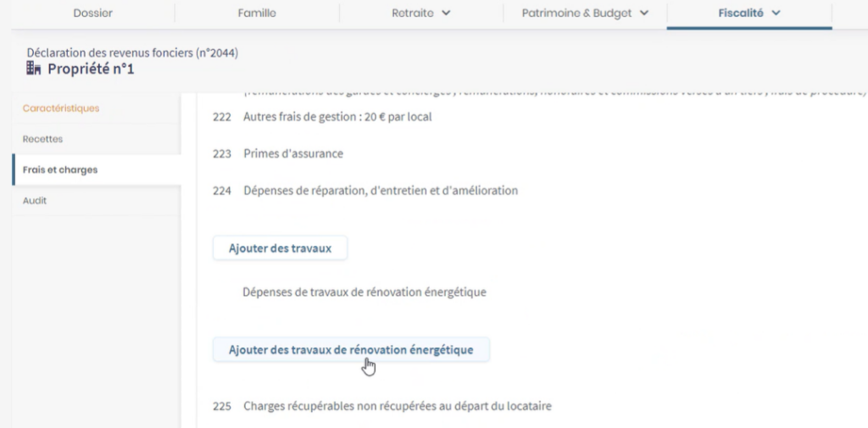The image size is (868, 428).
Task: Click the Dépenses de travaux de rénovation énergétique label
Action: 364,292
